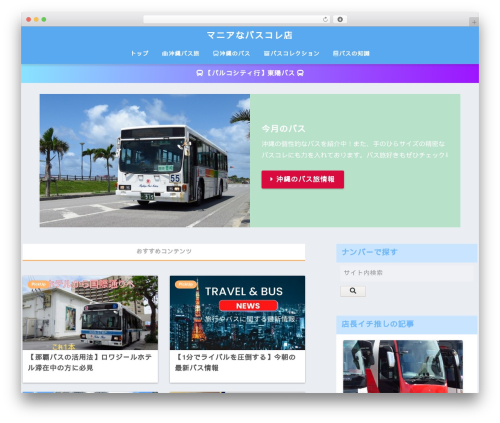
Task: Click the magnifier search button
Action: pyautogui.click(x=353, y=291)
